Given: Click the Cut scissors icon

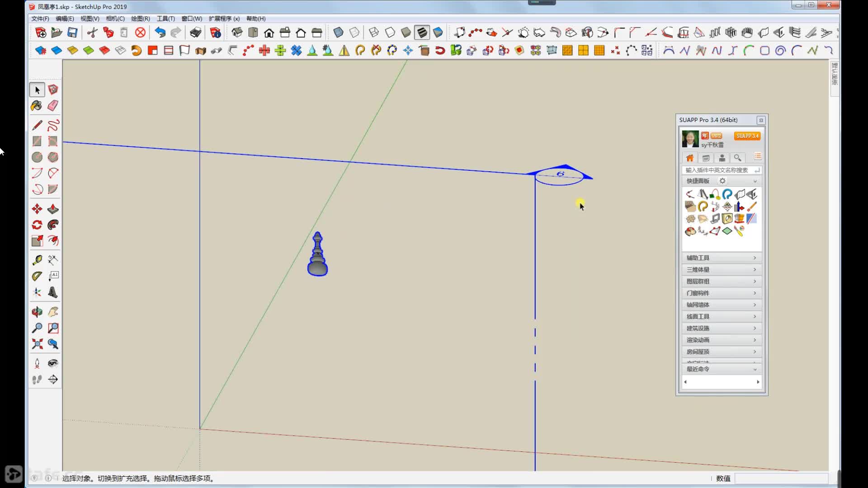Looking at the screenshot, I should [x=92, y=33].
